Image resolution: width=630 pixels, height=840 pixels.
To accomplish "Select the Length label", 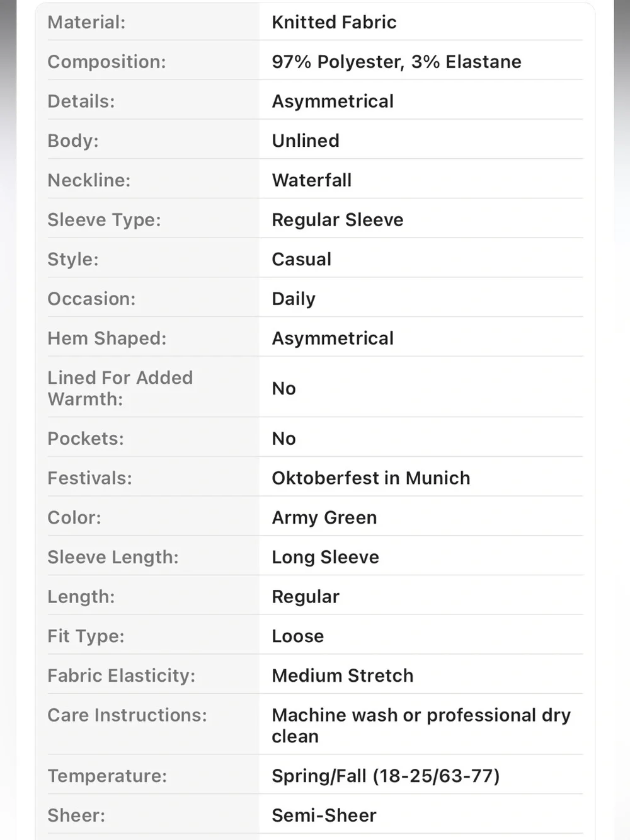I will pos(81,597).
